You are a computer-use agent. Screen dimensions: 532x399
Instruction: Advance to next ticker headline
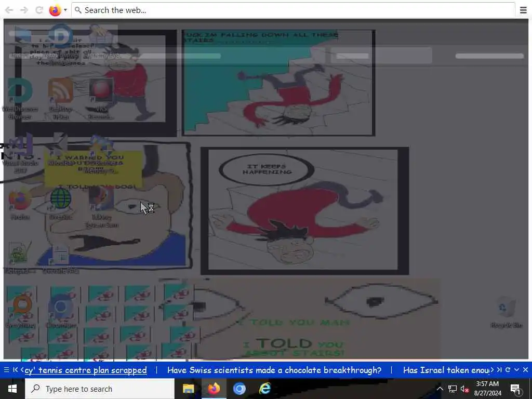(x=492, y=370)
